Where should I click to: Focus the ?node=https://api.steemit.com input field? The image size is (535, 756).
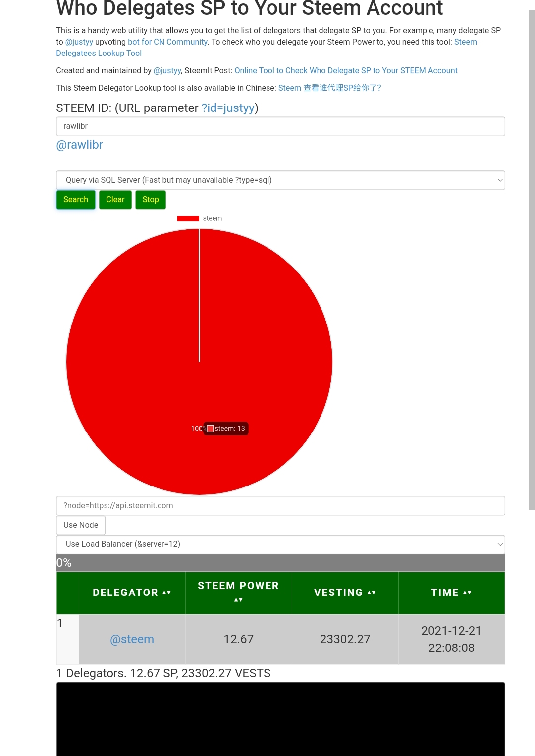[280, 506]
